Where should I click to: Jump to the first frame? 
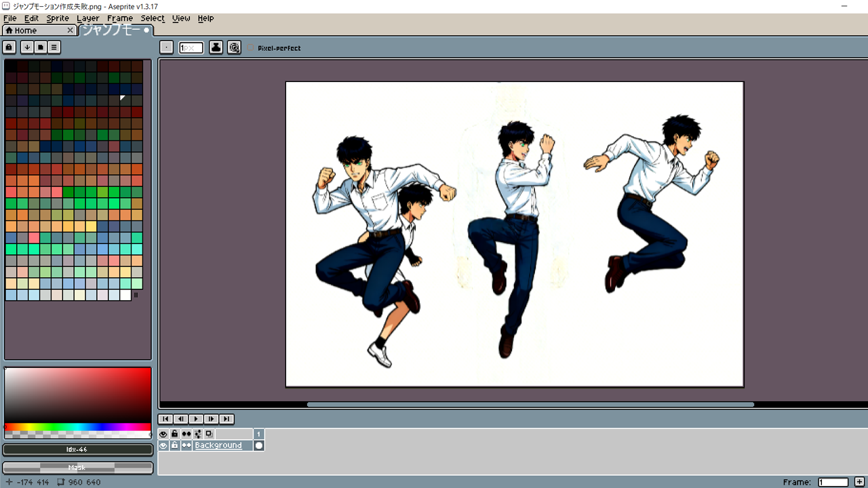(x=165, y=419)
